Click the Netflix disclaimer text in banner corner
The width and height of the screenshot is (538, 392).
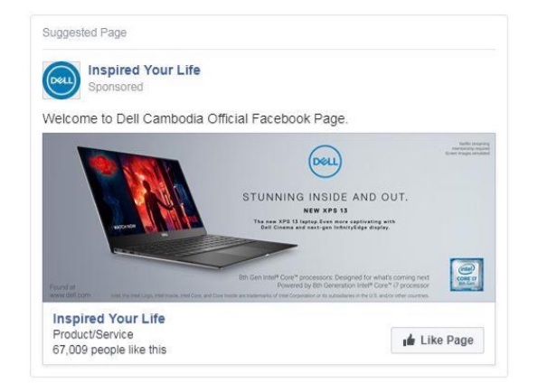467,149
